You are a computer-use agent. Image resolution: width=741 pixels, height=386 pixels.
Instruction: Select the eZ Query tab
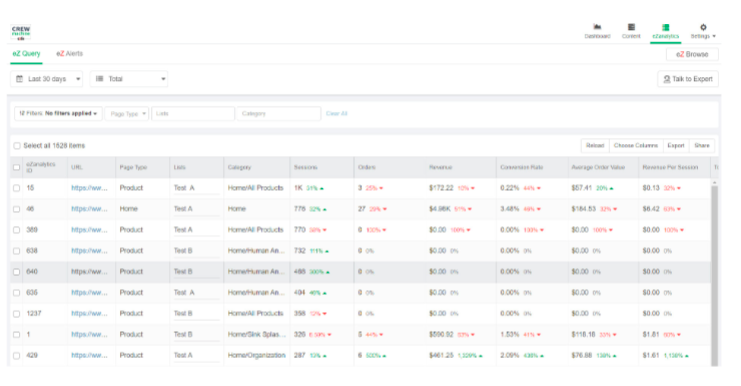point(26,54)
